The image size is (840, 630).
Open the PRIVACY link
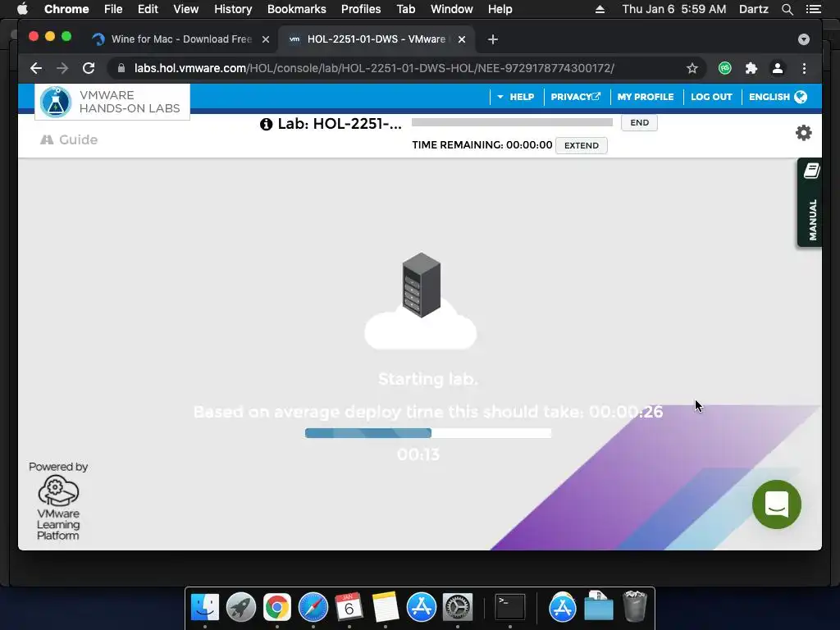click(575, 97)
